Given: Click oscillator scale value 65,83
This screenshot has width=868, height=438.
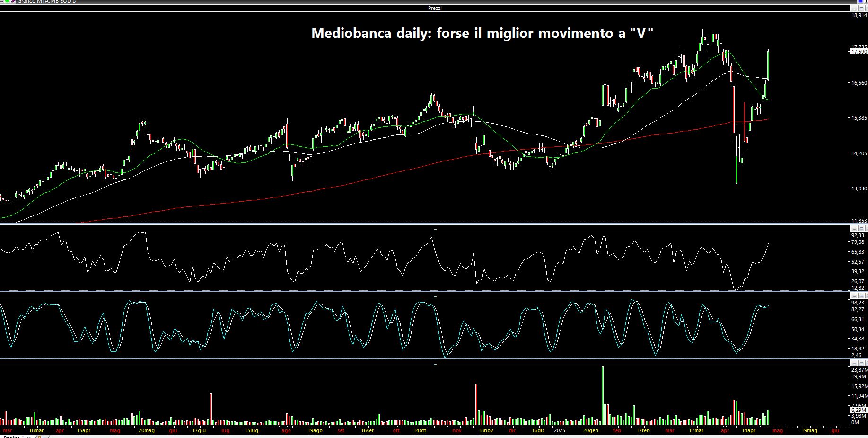Looking at the screenshot, I should [858, 252].
